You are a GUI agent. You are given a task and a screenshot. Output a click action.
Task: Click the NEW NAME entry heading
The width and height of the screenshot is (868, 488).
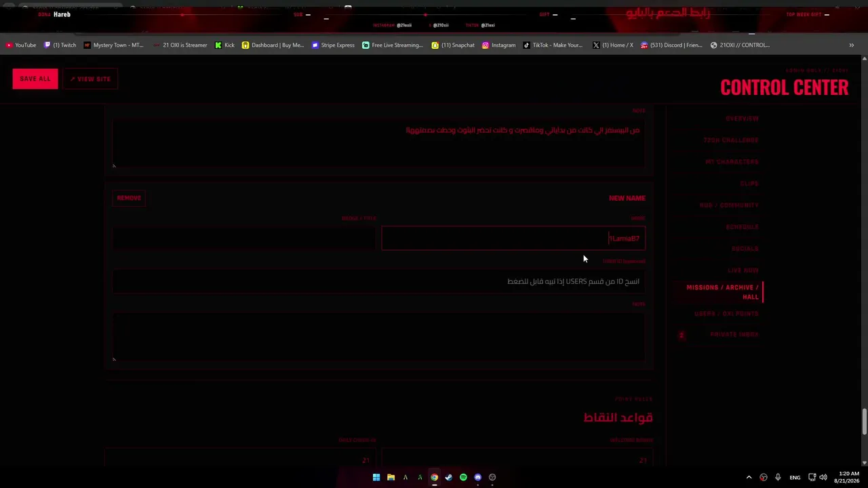627,199
